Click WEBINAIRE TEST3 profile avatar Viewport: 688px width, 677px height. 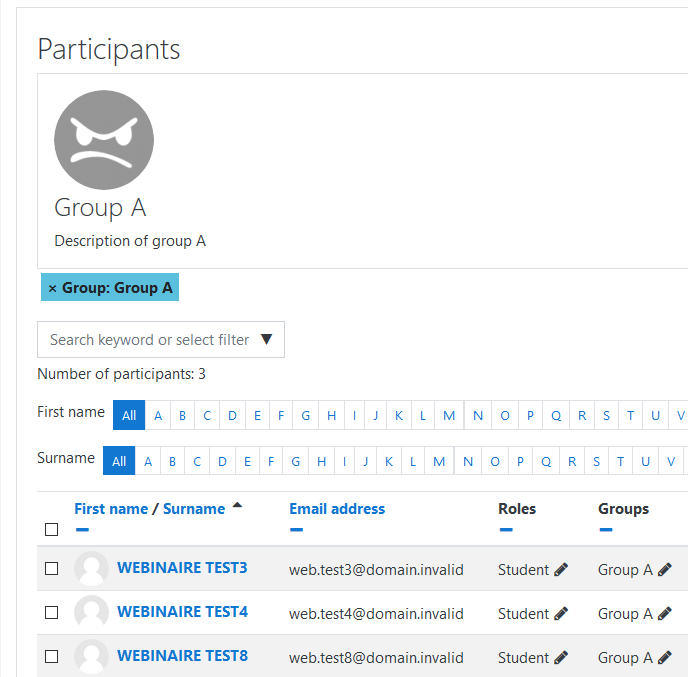point(91,569)
